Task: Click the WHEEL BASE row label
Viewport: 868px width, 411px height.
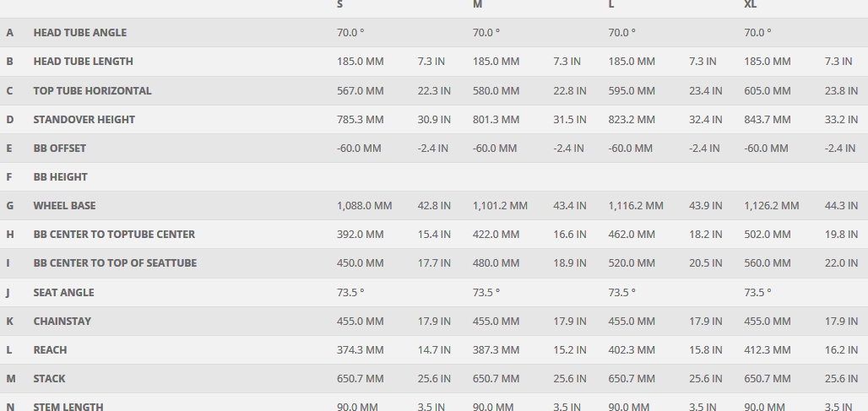Action: [64, 206]
